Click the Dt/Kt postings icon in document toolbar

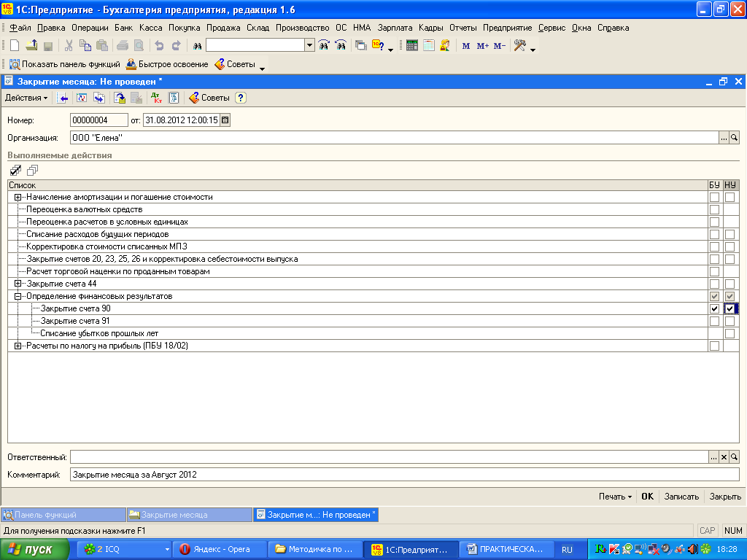point(156,98)
